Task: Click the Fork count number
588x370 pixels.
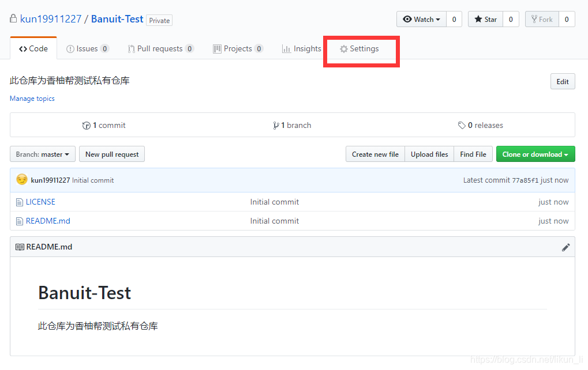Action: click(x=567, y=19)
